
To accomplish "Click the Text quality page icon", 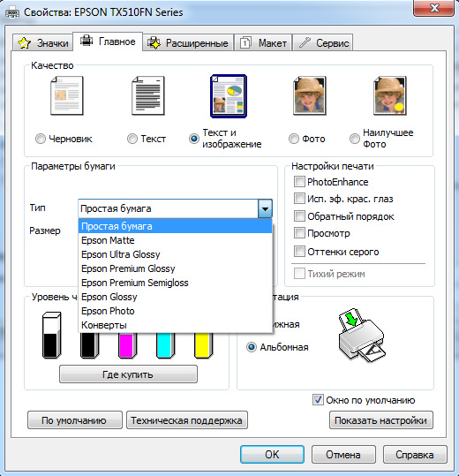I will click(x=148, y=95).
